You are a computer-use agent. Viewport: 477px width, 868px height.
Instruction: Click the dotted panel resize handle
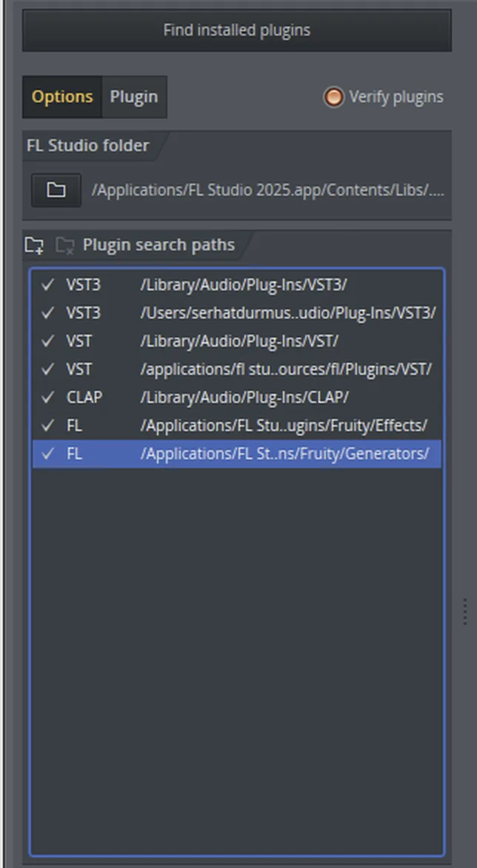tap(465, 611)
